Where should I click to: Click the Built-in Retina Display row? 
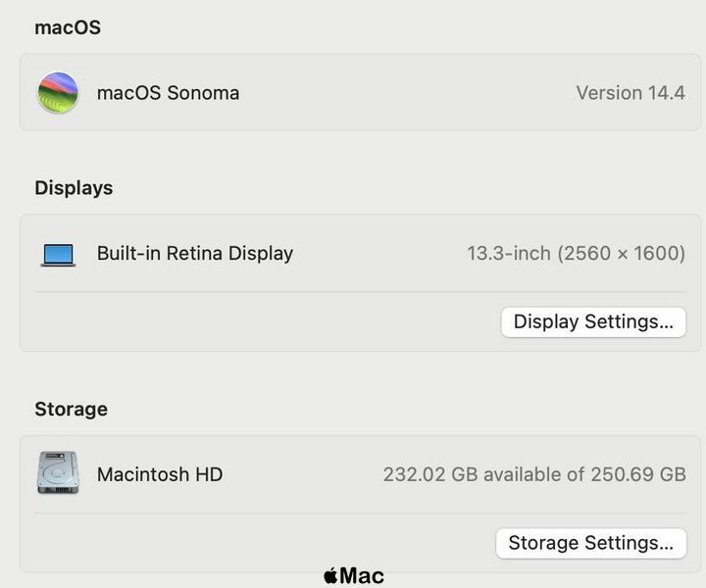[x=360, y=253]
